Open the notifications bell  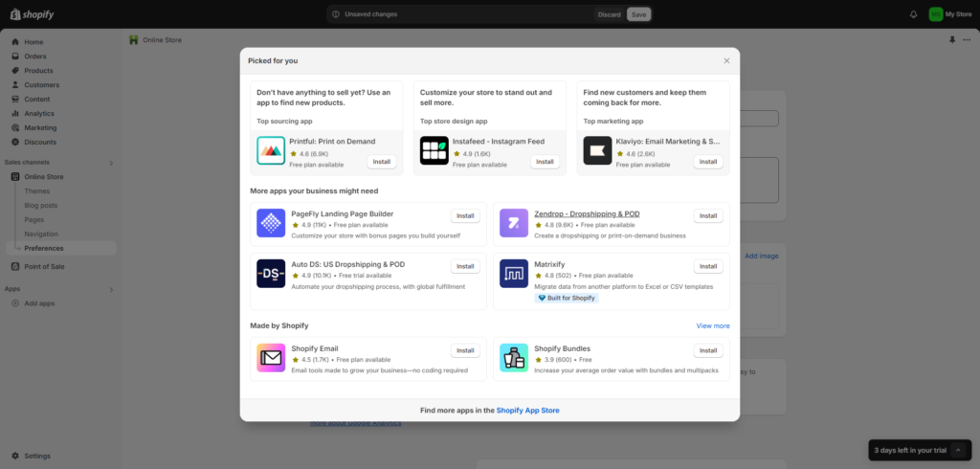coord(913,14)
